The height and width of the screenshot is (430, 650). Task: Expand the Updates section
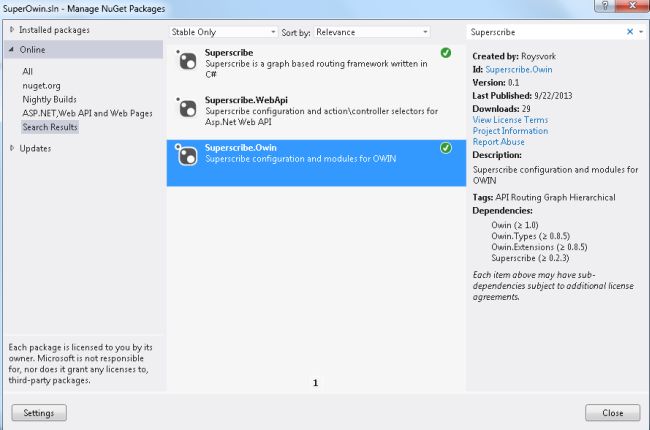point(12,148)
